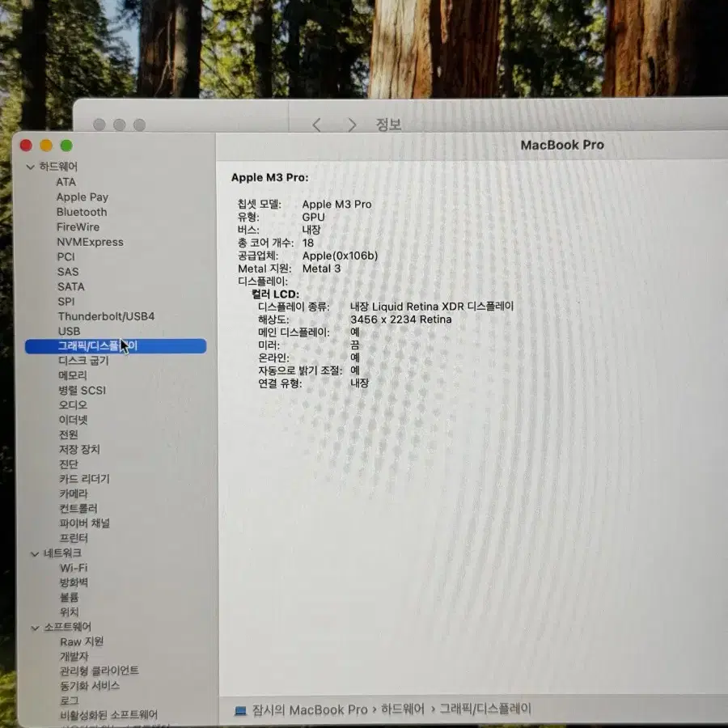
Task: Open the Bluetooth hardware entry
Action: pyautogui.click(x=82, y=212)
